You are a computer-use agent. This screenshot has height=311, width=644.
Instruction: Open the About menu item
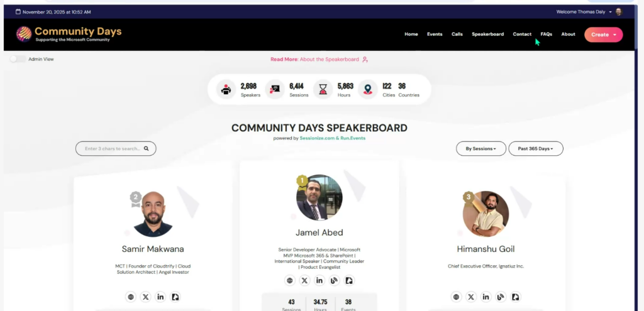[x=568, y=35]
